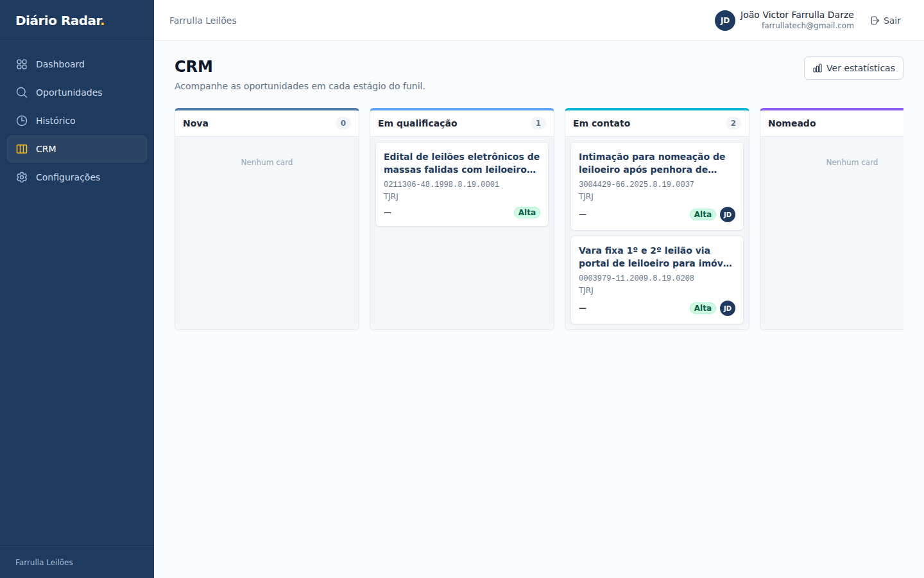Image resolution: width=924 pixels, height=578 pixels.
Task: Click the Histórico clock icon
Action: coord(22,121)
